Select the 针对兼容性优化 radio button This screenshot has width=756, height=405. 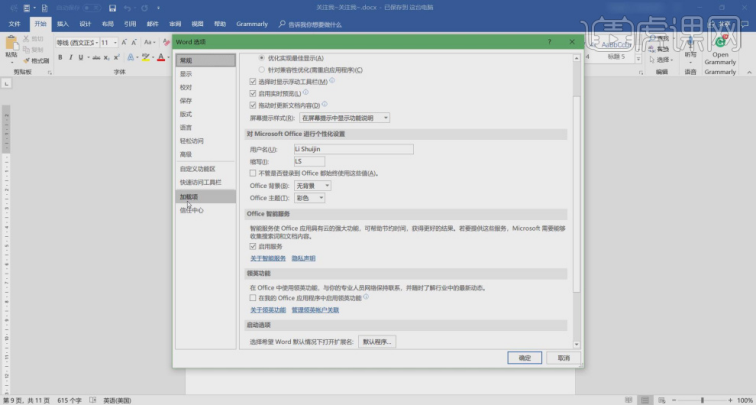tap(262, 70)
